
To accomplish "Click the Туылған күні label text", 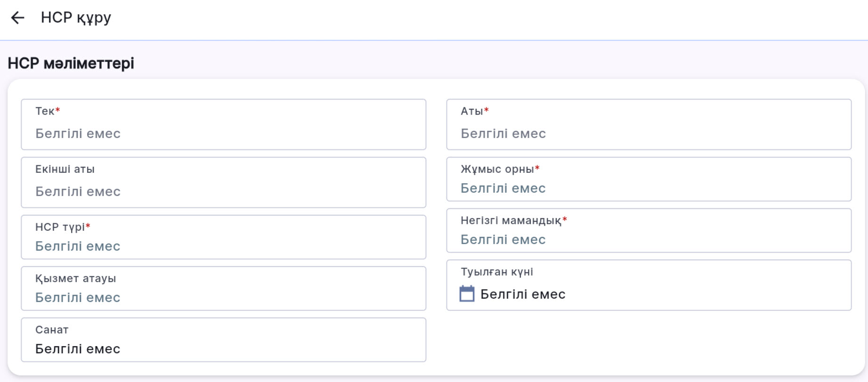I will pos(497,272).
